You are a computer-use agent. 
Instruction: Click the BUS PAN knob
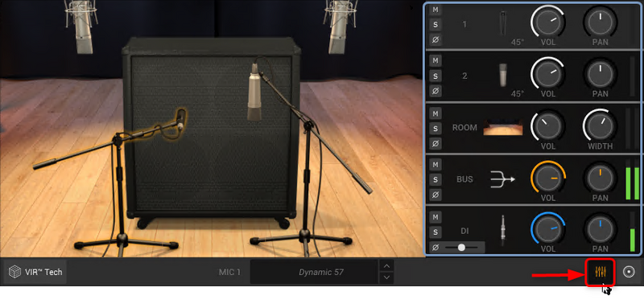point(600,178)
